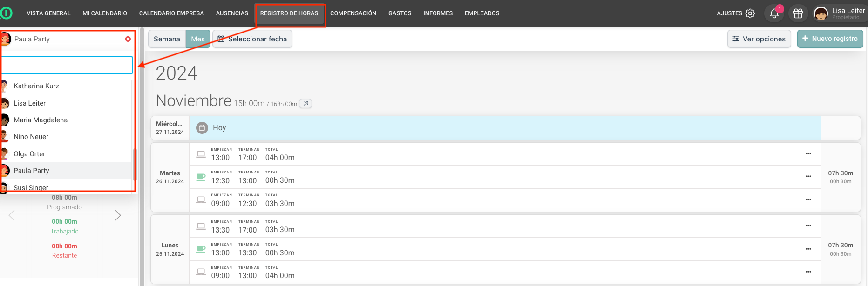The width and height of the screenshot is (868, 286).
Task: Click Nuevo registro button
Action: click(x=830, y=39)
